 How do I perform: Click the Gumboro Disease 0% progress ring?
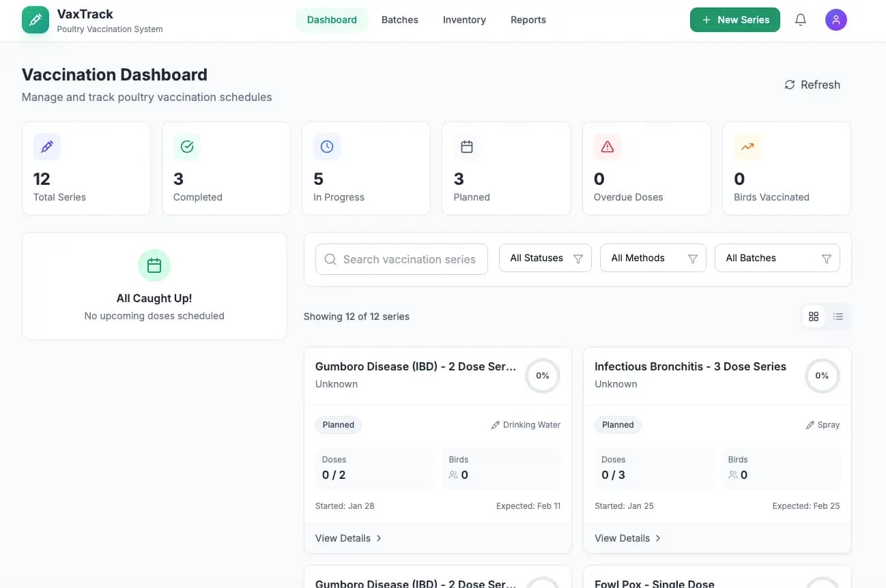(543, 376)
